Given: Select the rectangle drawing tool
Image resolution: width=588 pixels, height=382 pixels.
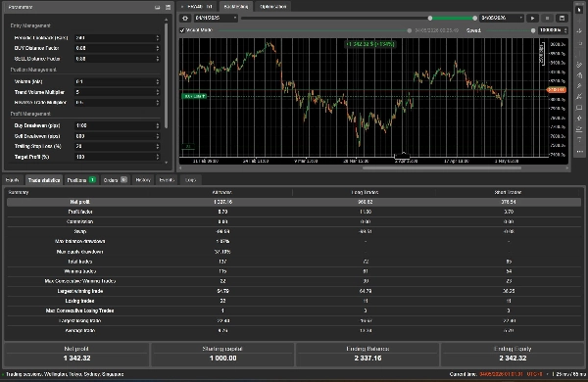Looking at the screenshot, I should (580, 108).
